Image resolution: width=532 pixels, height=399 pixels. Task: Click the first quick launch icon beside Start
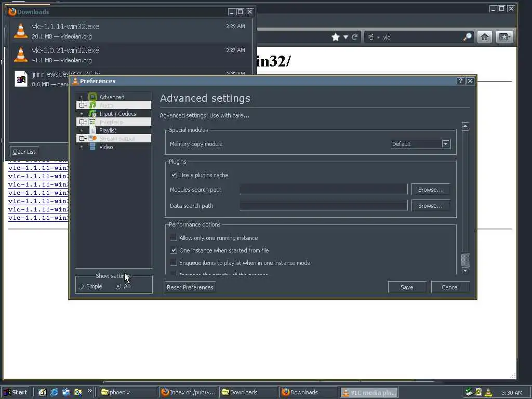click(42, 392)
